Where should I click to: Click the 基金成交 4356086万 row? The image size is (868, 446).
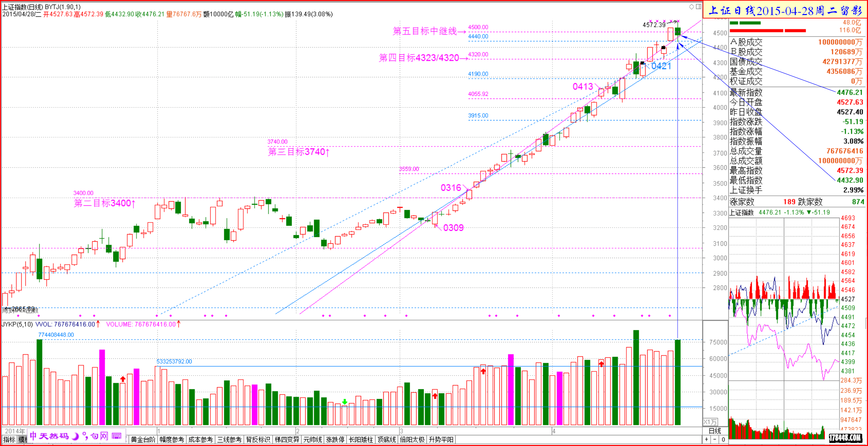click(x=796, y=71)
